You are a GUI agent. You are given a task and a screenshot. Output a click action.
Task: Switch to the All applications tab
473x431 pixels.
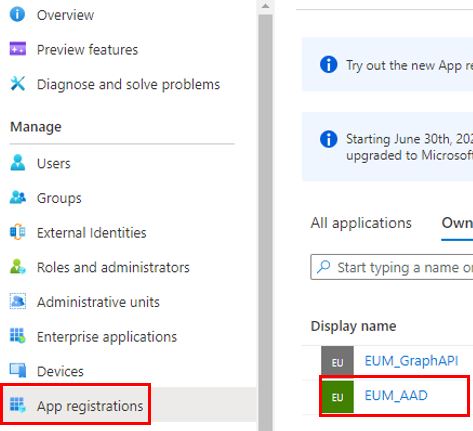[361, 223]
